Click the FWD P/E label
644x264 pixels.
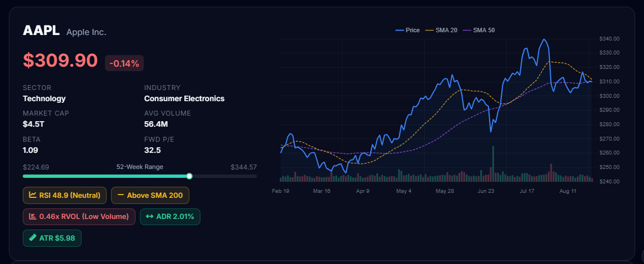[159, 140]
